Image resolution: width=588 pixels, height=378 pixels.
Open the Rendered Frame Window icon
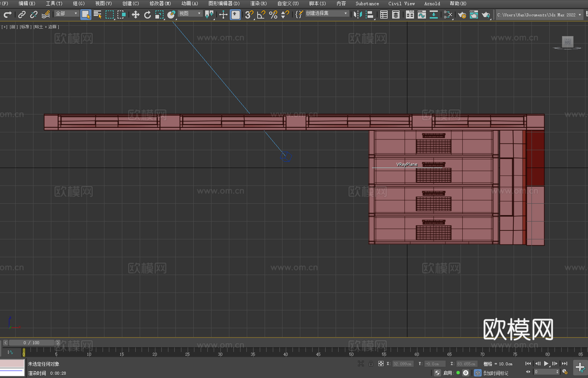[x=474, y=14]
